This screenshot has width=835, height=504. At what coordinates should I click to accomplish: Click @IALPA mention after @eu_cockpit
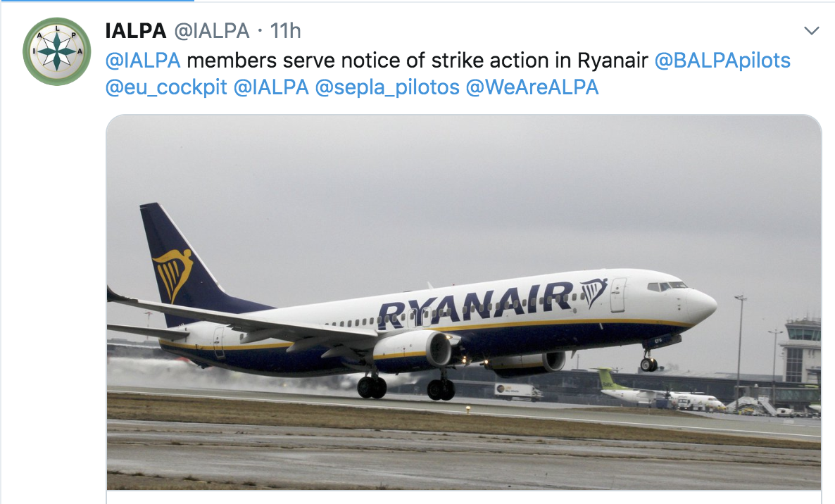pyautogui.click(x=271, y=89)
